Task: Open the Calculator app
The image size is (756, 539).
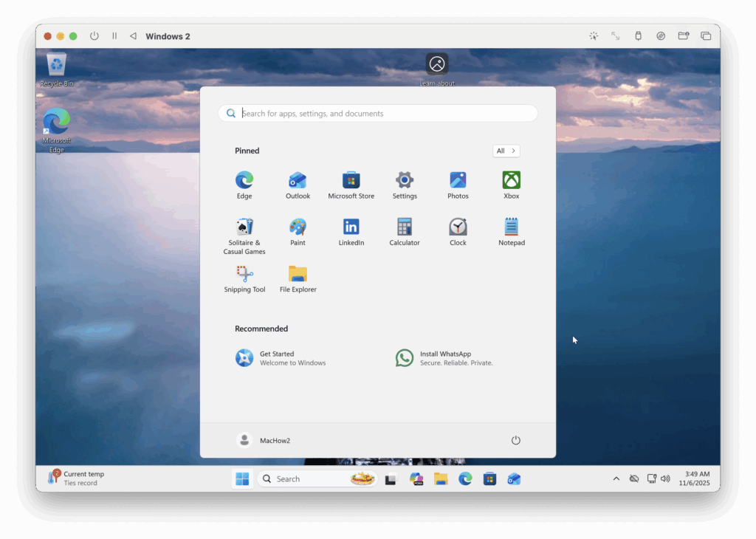Action: 404,230
